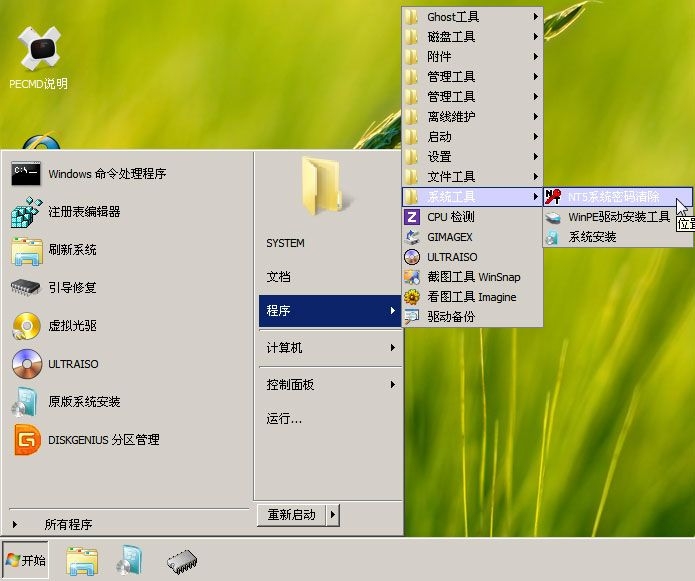Launch 看图工具 Imagine viewer
Viewport: 695px width, 581px height.
tap(471, 297)
